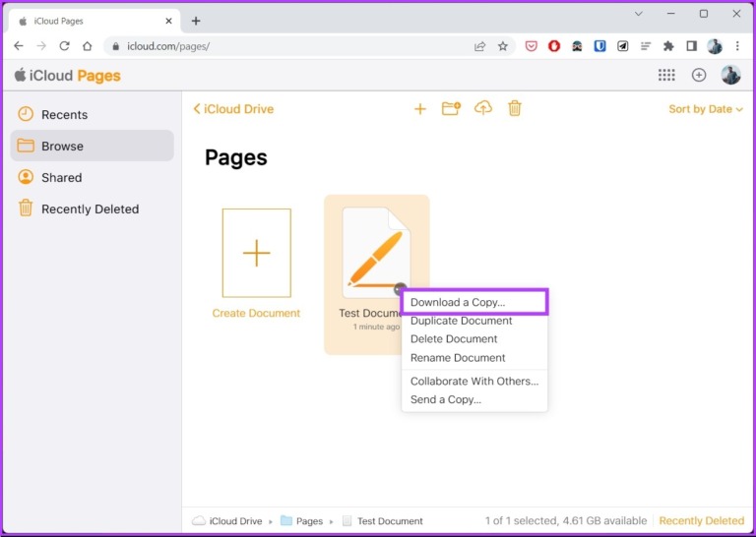
Task: Click the paper-plane extension icon
Action: (x=623, y=46)
